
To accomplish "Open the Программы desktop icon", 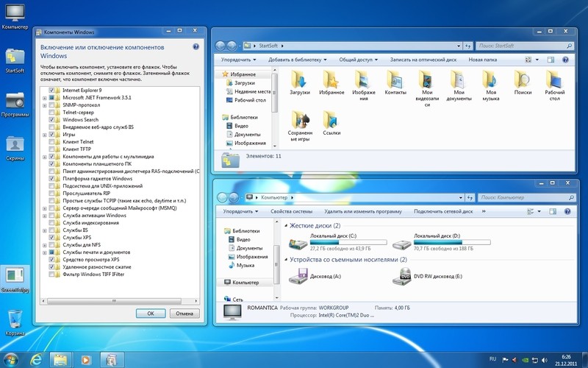I will pyautogui.click(x=15, y=105).
